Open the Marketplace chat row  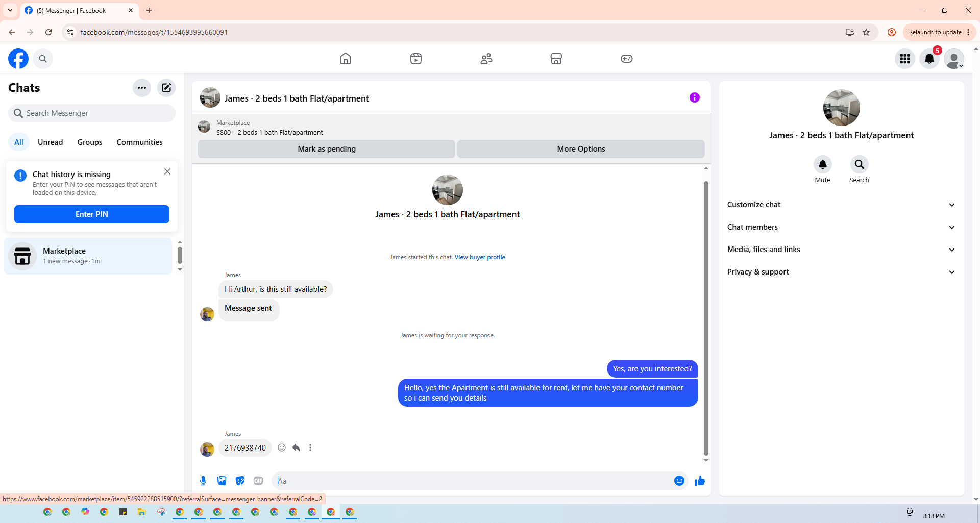88,256
